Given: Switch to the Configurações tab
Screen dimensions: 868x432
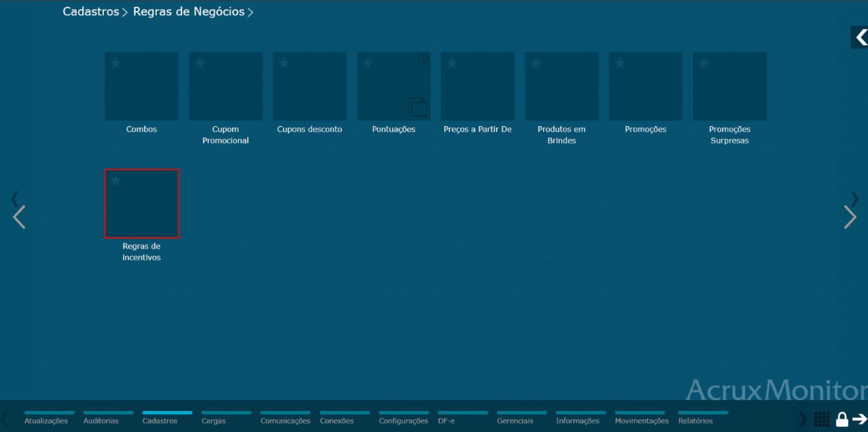Looking at the screenshot, I should tap(403, 417).
